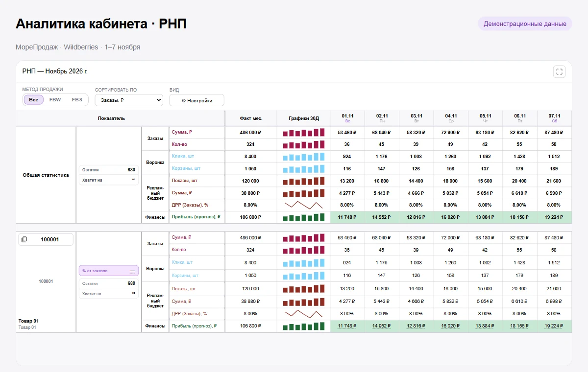This screenshot has width=588, height=372.
Task: Select the 06.11 Пт date column header
Action: [x=520, y=118]
